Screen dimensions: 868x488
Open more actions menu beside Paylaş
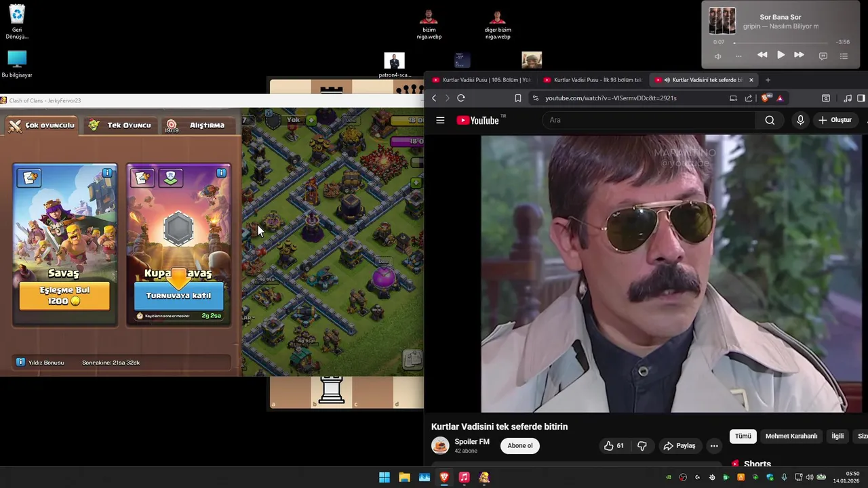click(x=714, y=445)
